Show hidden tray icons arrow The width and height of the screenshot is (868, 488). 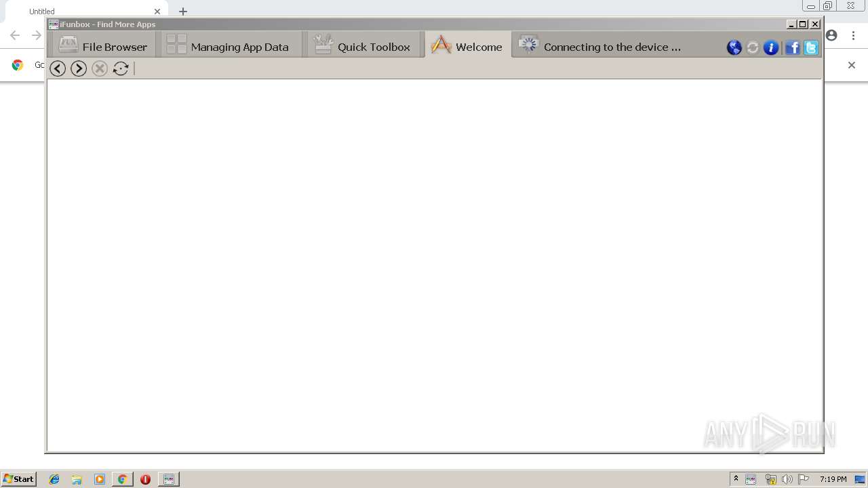point(736,479)
